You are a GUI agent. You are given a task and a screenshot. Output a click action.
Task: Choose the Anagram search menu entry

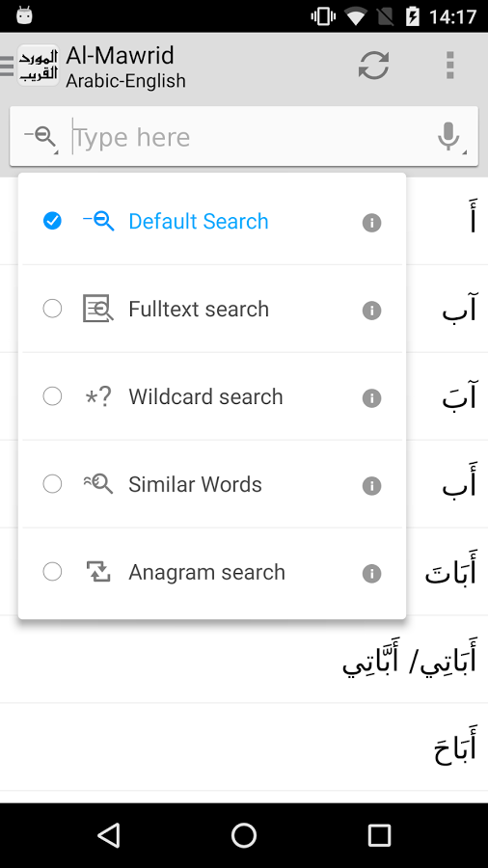tap(212, 572)
